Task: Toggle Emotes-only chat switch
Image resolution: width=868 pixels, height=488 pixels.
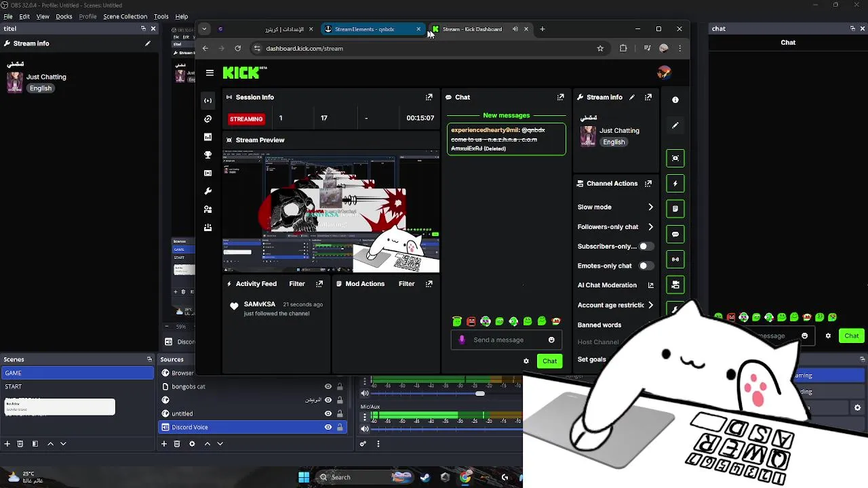Action: (646, 266)
